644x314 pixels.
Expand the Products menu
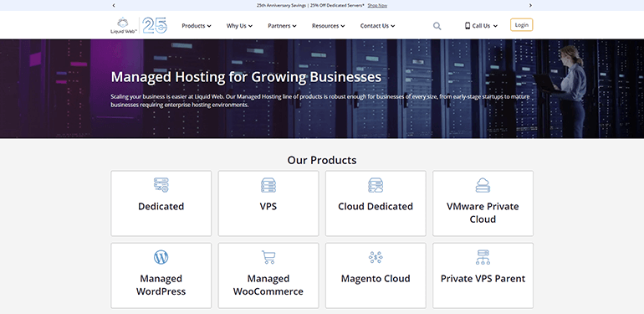click(197, 25)
